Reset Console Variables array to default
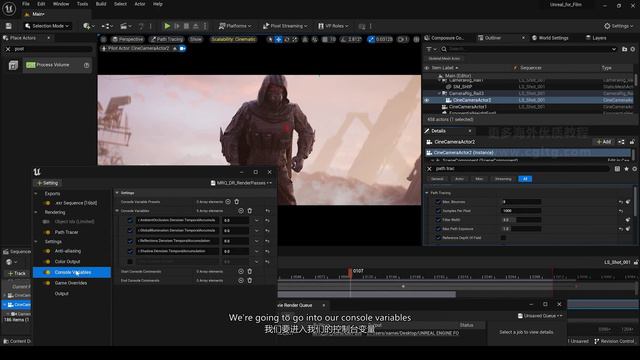The height and width of the screenshot is (360, 640). (x=268, y=211)
